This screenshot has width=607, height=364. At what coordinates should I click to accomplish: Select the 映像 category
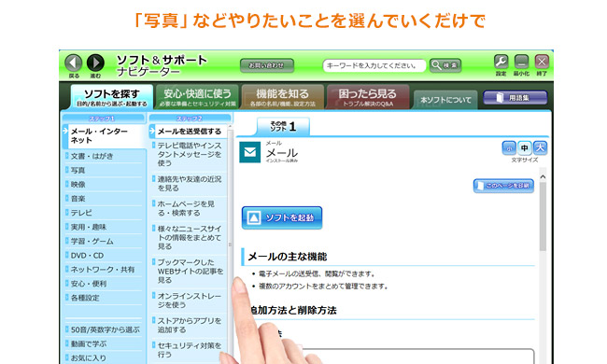(104, 185)
